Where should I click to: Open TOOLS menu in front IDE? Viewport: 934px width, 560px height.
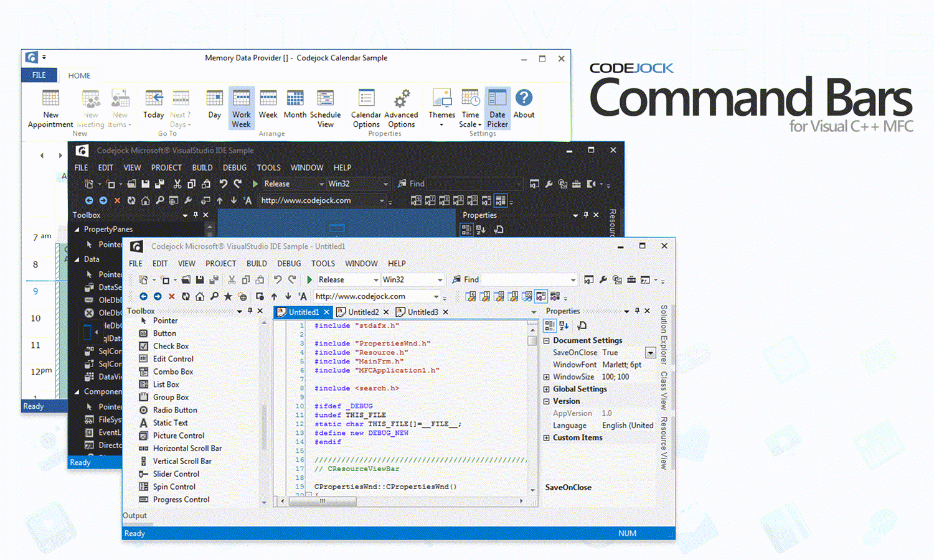pos(323,264)
